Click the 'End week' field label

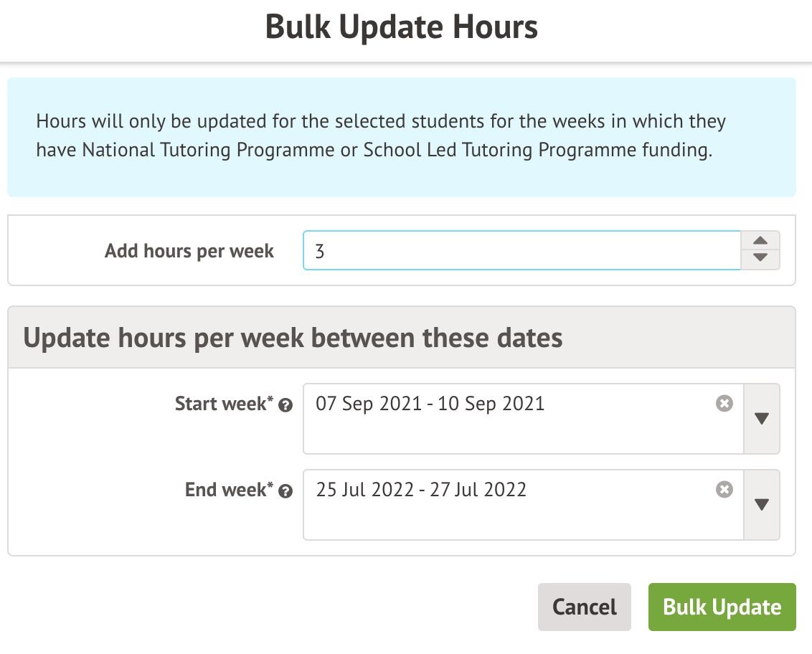click(x=225, y=490)
